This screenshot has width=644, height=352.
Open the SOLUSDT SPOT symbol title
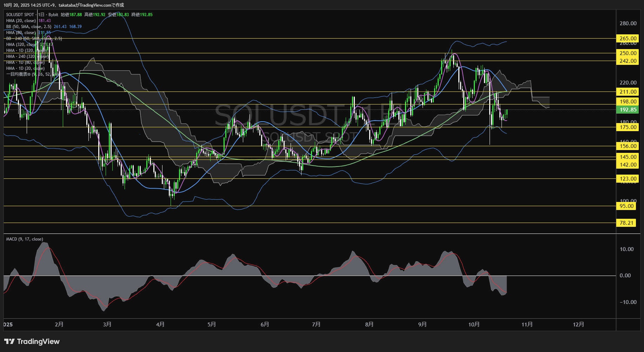20,15
